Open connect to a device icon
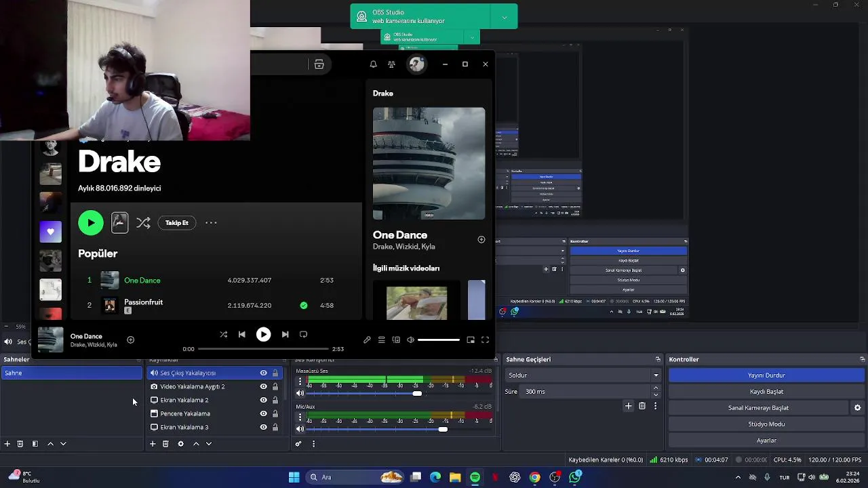This screenshot has width=868, height=488. [396, 340]
